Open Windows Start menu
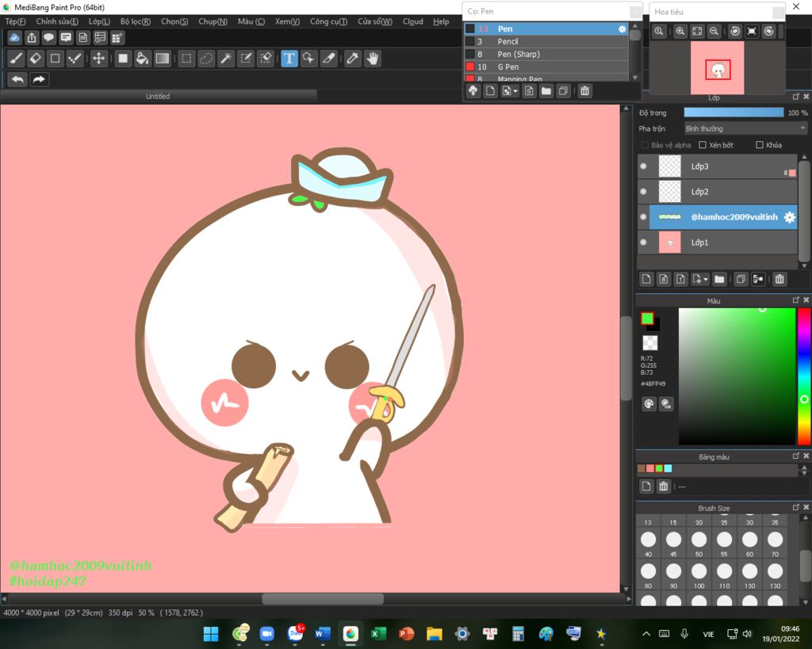Image resolution: width=812 pixels, height=649 pixels. point(211,633)
